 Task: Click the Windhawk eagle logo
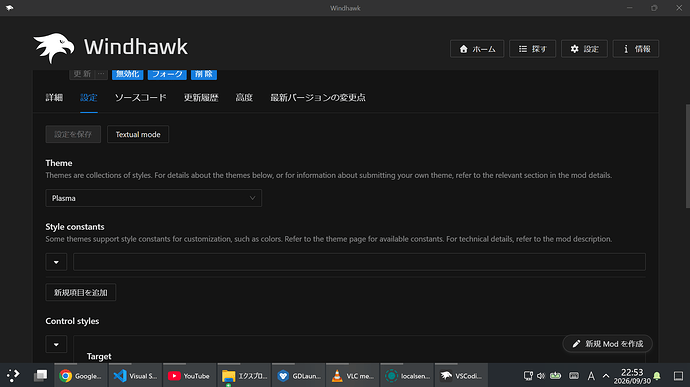tap(54, 48)
